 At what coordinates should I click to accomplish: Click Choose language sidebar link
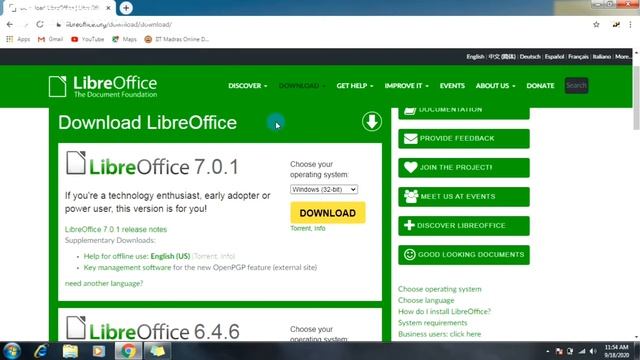pyautogui.click(x=426, y=300)
